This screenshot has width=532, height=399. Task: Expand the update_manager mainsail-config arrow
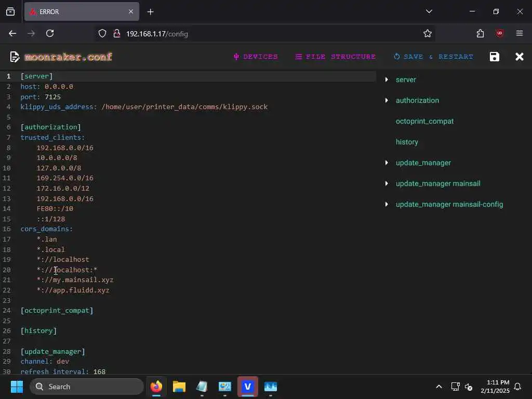tap(387, 204)
